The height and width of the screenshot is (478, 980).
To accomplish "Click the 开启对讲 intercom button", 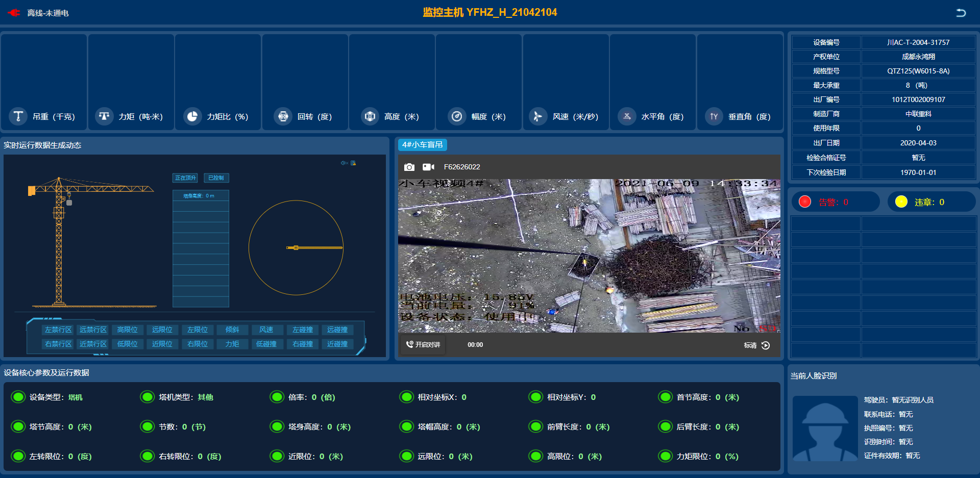I will pyautogui.click(x=423, y=345).
